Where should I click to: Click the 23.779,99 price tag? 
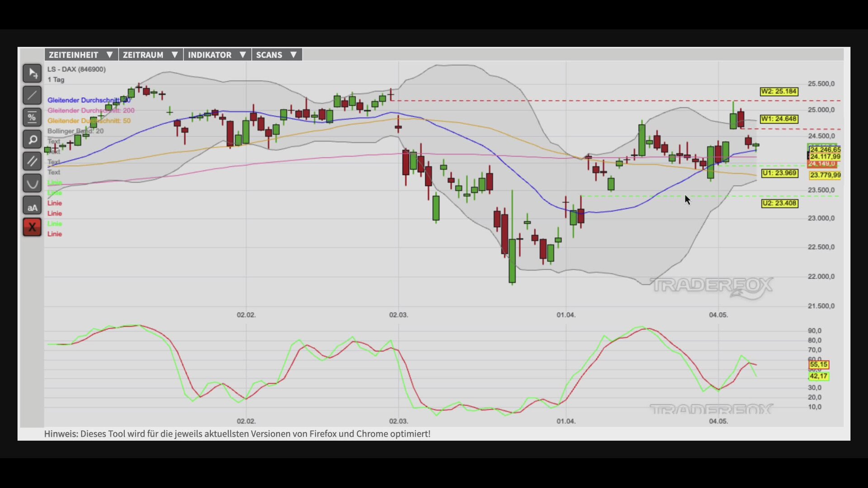[x=825, y=175]
